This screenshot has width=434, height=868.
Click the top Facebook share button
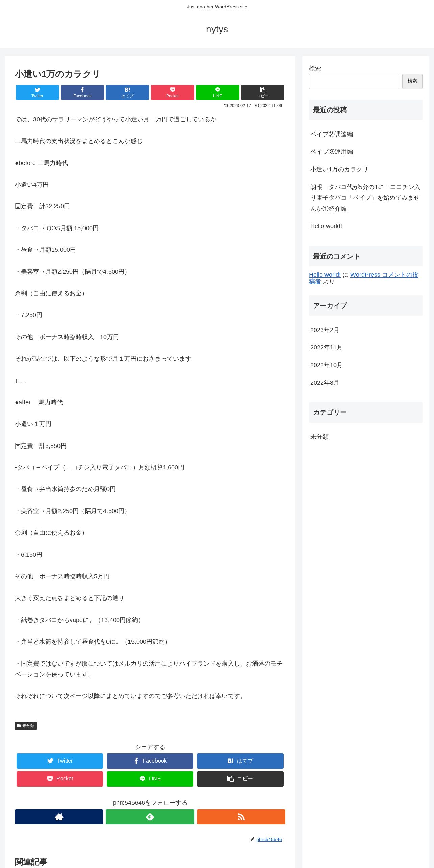pos(82,92)
